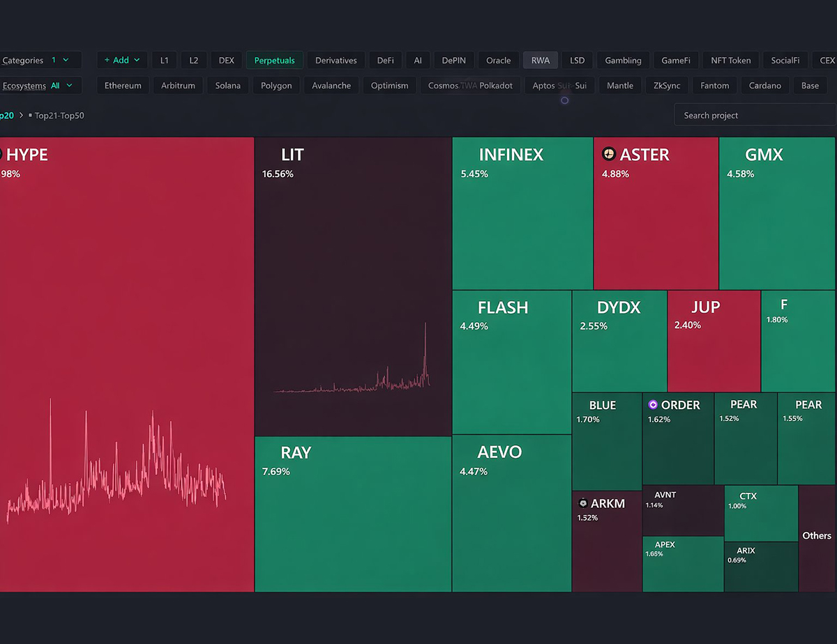Filter by Polkadot ecosystem

[x=496, y=86]
